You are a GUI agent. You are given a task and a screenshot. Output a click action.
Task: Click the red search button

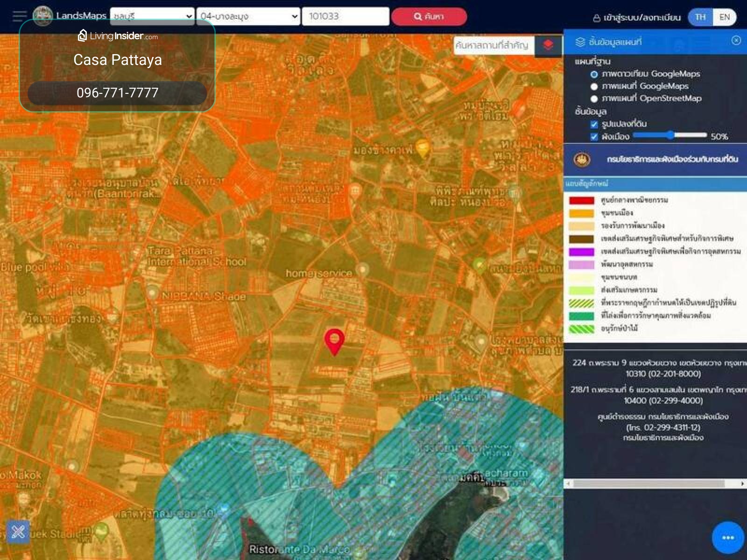coord(429,16)
